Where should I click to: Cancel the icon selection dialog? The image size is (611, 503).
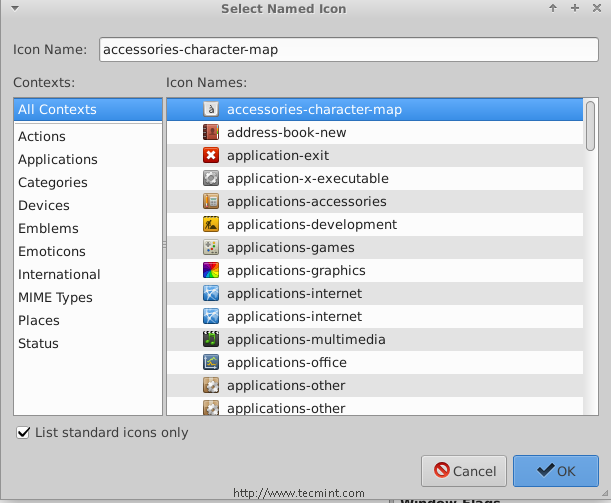(464, 471)
